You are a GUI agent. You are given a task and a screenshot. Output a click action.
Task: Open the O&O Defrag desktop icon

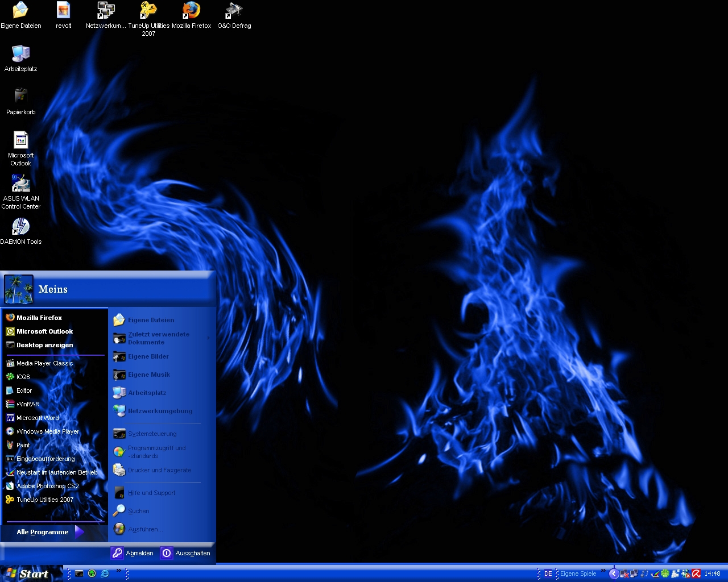coord(234,11)
